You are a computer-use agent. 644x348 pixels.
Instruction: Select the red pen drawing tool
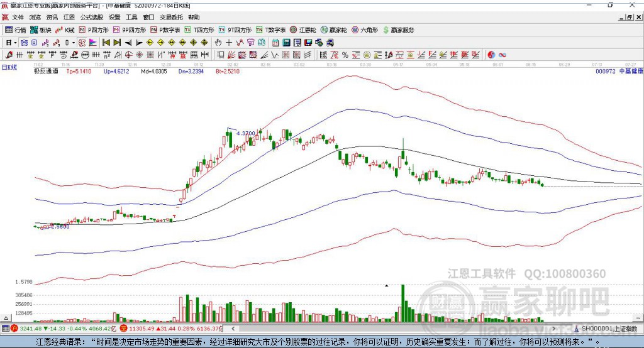click(9, 55)
